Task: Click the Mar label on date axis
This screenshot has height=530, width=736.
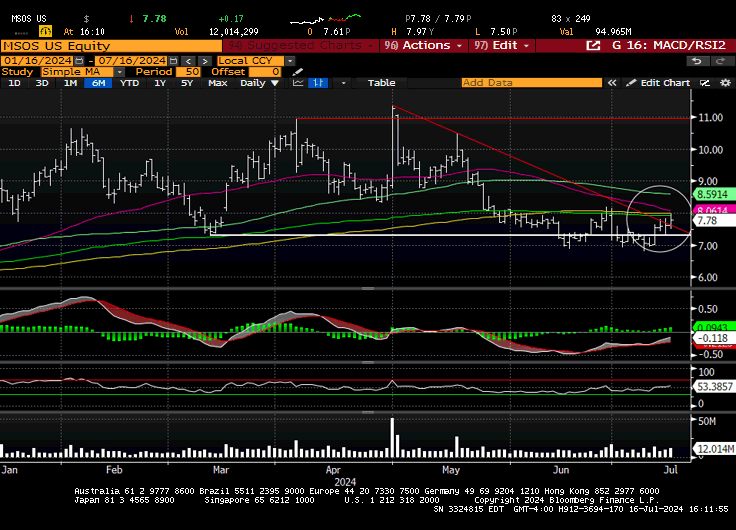Action: point(221,470)
